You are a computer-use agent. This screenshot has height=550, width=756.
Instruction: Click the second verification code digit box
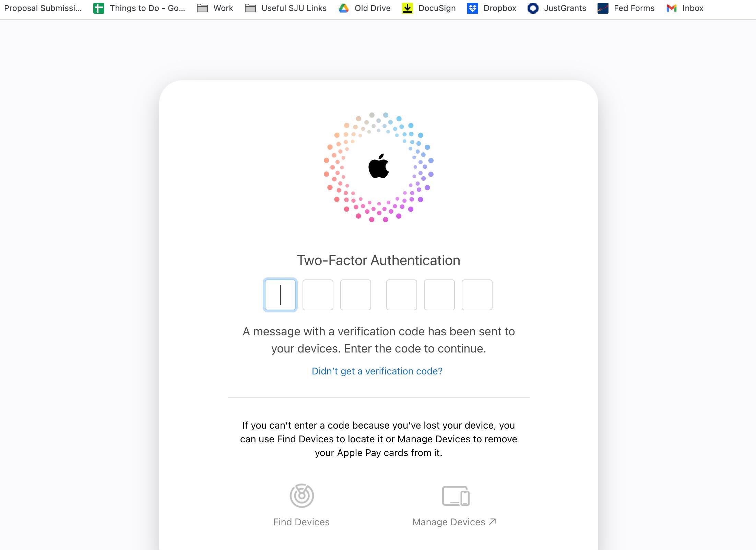318,295
